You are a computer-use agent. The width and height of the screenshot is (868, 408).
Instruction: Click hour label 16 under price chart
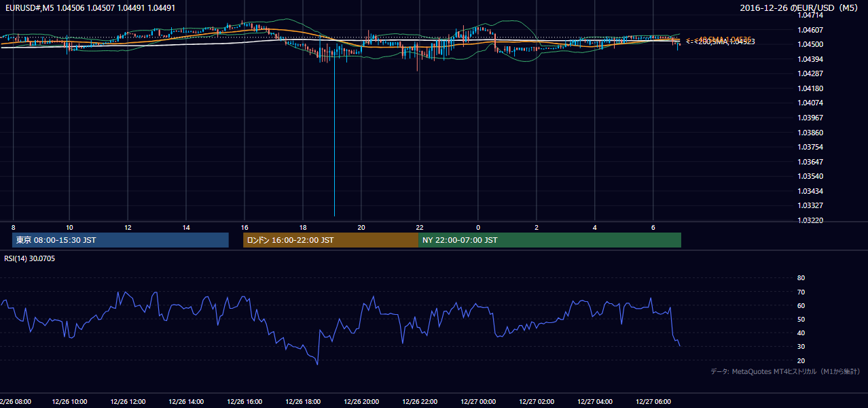(245, 226)
